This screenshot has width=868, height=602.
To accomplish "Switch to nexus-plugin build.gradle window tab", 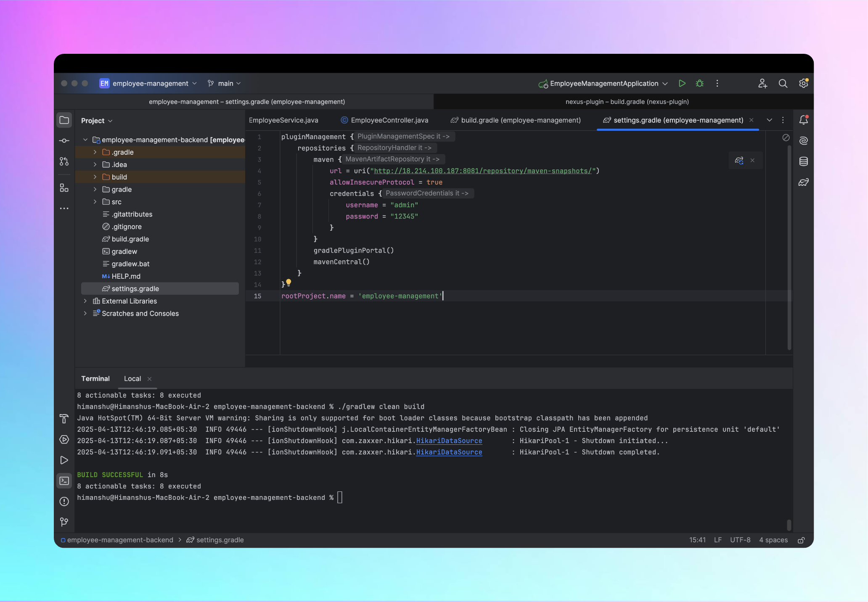I will [x=624, y=102].
